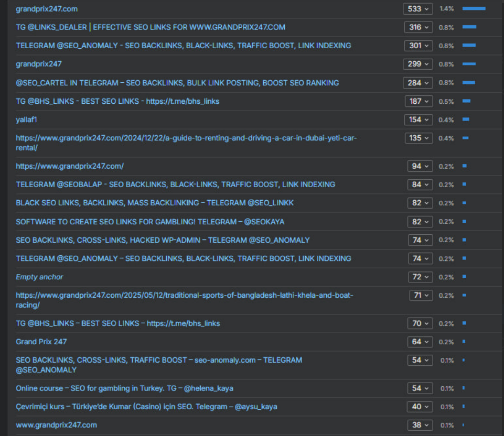Viewport: 504px width, 436px height.
Task: Expand the 71 count dropdown
Action: click(421, 296)
